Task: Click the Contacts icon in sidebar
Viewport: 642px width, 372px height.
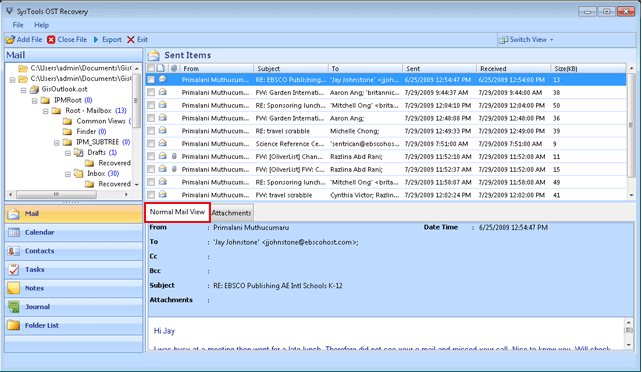Action: click(x=14, y=251)
